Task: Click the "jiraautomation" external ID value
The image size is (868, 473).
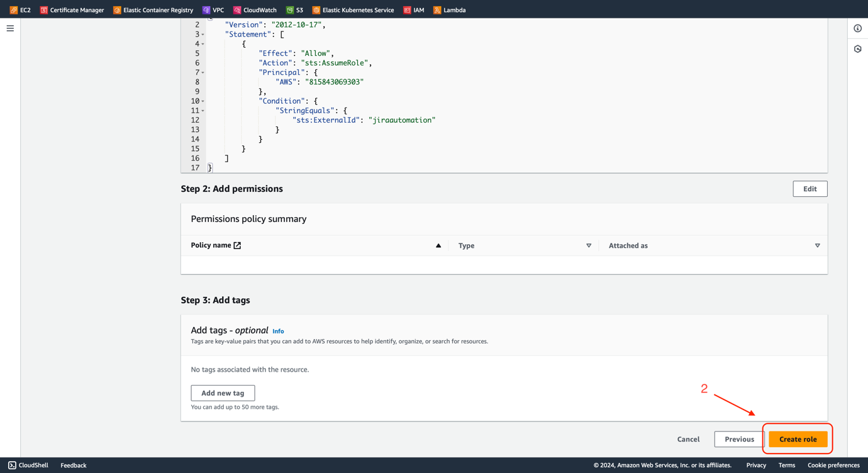Action: click(402, 120)
